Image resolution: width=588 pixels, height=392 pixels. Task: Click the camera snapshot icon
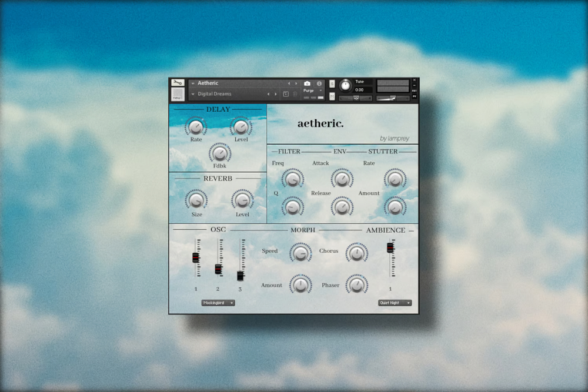[307, 83]
